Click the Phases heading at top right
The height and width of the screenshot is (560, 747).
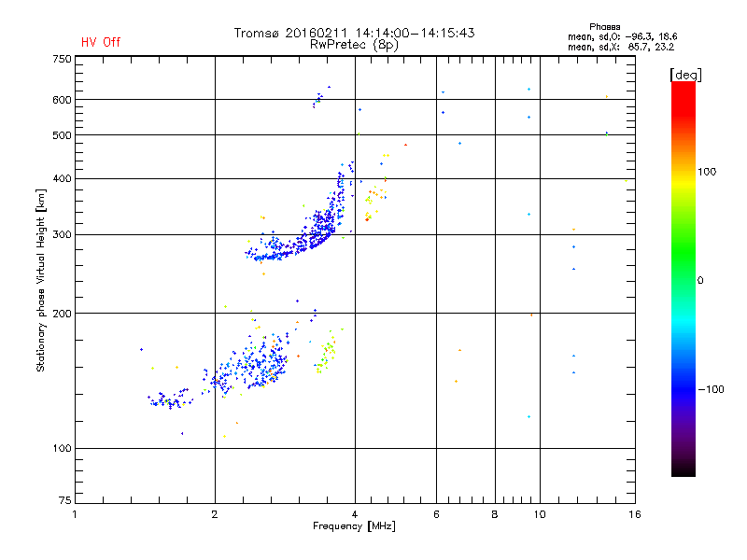coord(604,27)
